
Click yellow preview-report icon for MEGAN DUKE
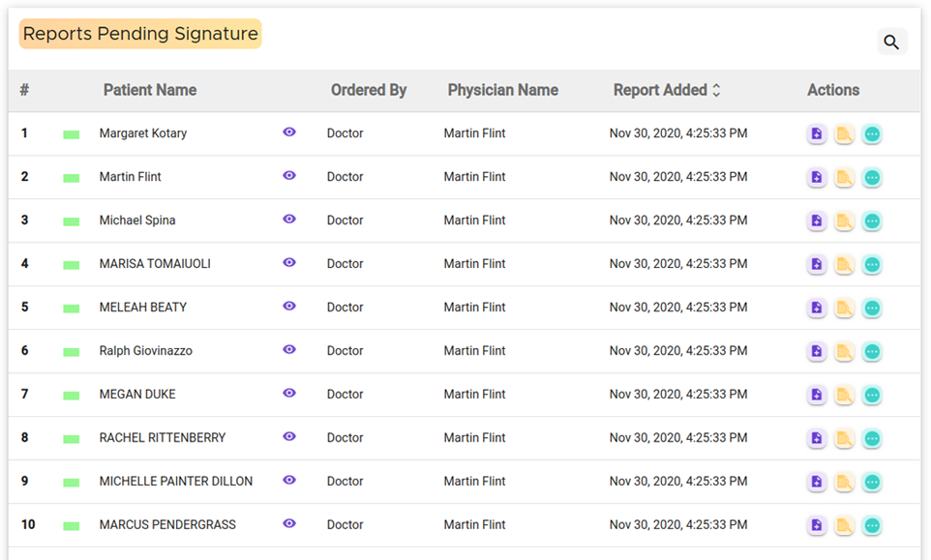point(844,396)
